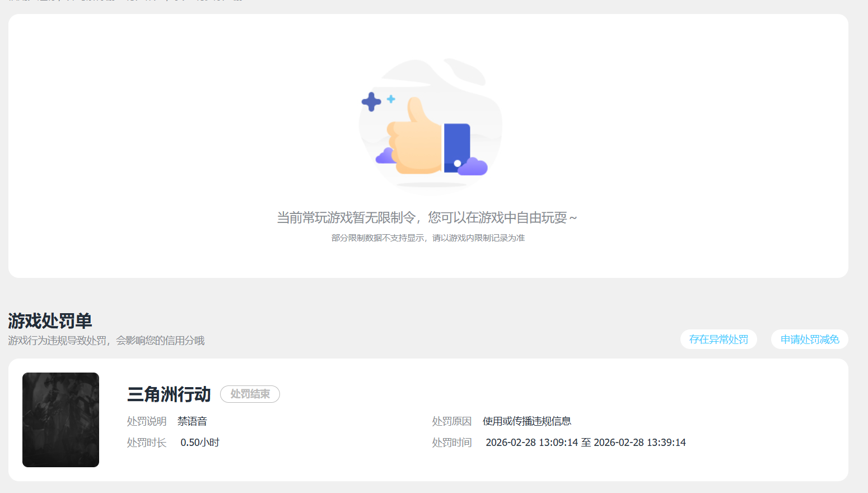
Task: Click the 处罚结束 status badge
Action: coord(250,394)
